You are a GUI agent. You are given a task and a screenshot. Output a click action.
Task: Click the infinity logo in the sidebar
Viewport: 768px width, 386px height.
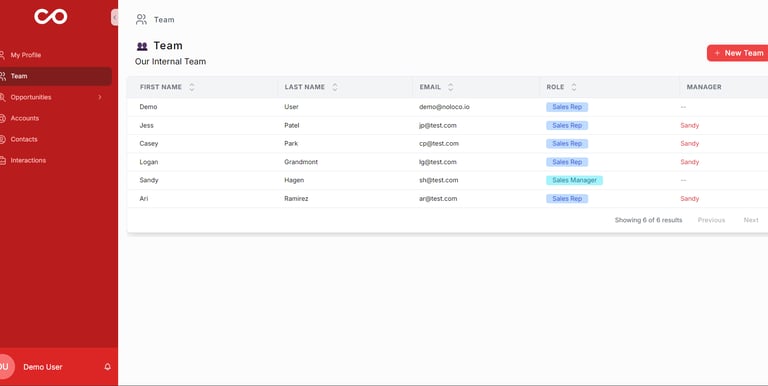tap(50, 17)
